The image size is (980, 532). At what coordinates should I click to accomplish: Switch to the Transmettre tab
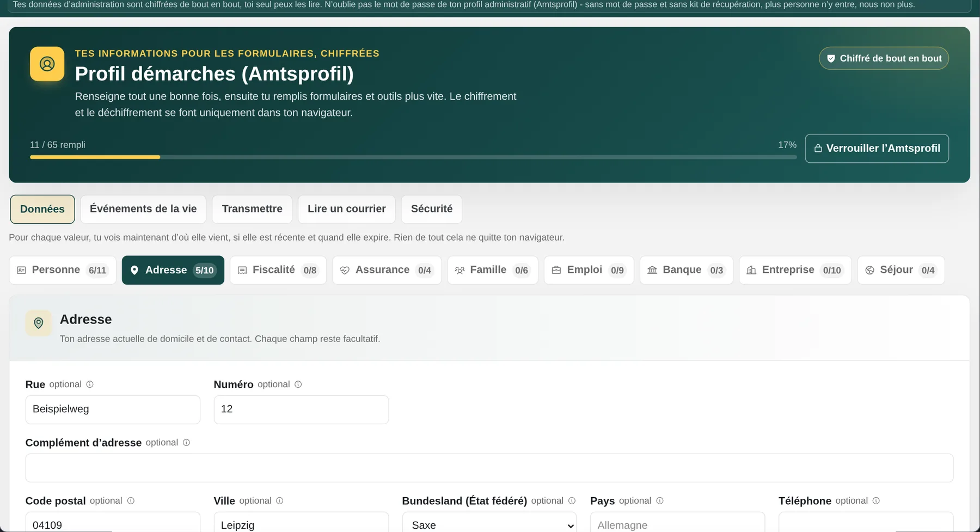[x=252, y=209]
